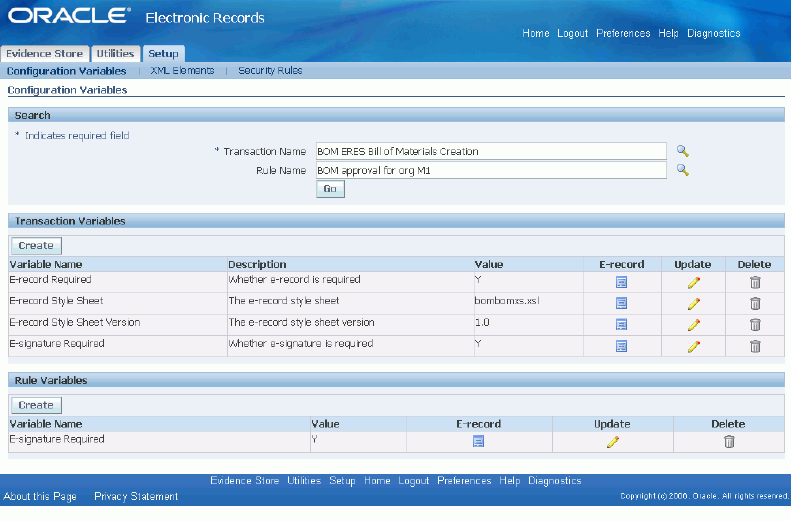Create a new rule variable
The image size is (791, 521).
[36, 405]
